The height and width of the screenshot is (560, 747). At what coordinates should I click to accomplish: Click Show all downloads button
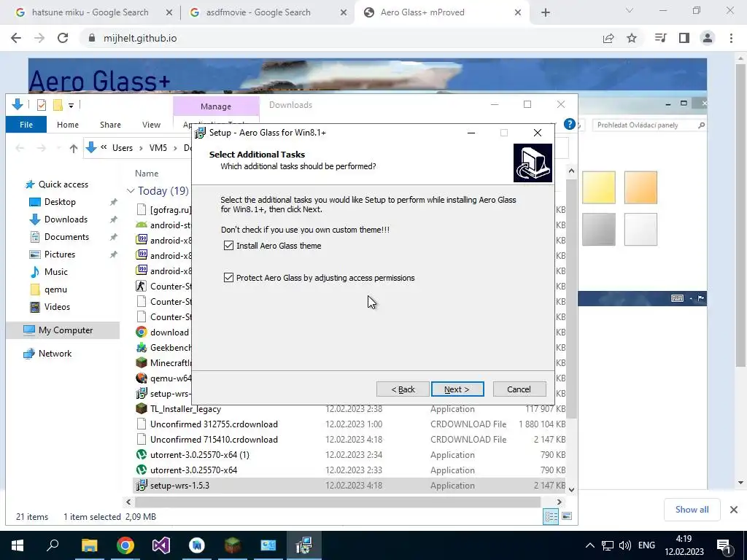tap(692, 510)
